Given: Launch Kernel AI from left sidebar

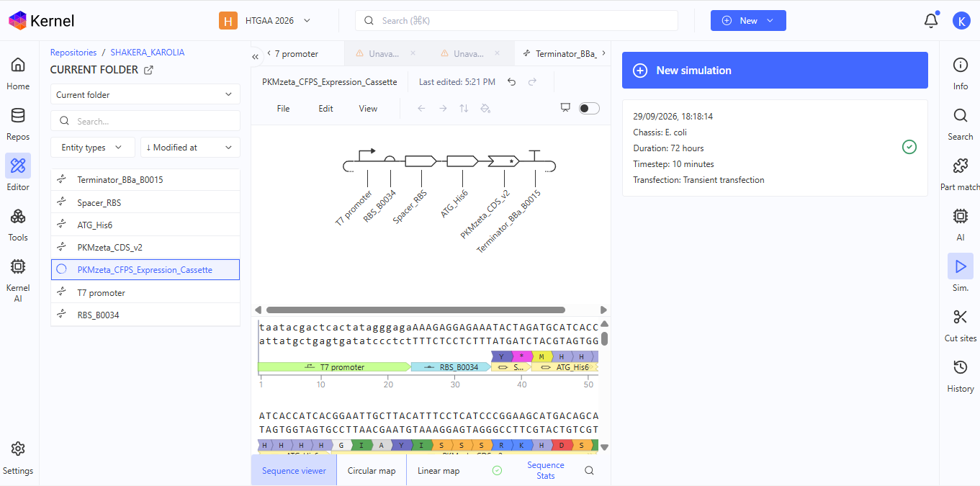Looking at the screenshot, I should click(x=18, y=280).
